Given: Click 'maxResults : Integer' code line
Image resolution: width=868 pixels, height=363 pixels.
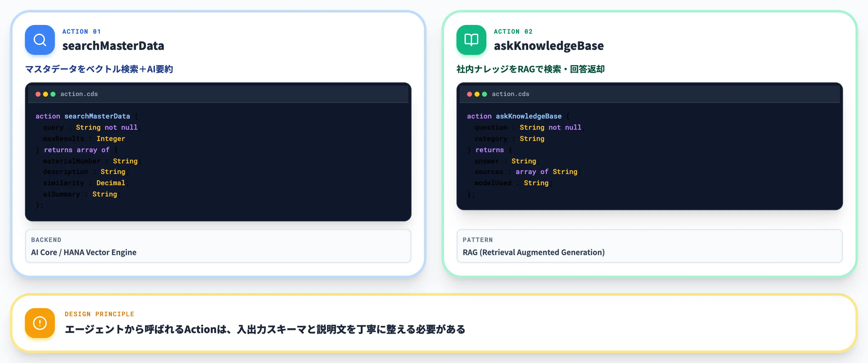Looking at the screenshot, I should tap(84, 138).
